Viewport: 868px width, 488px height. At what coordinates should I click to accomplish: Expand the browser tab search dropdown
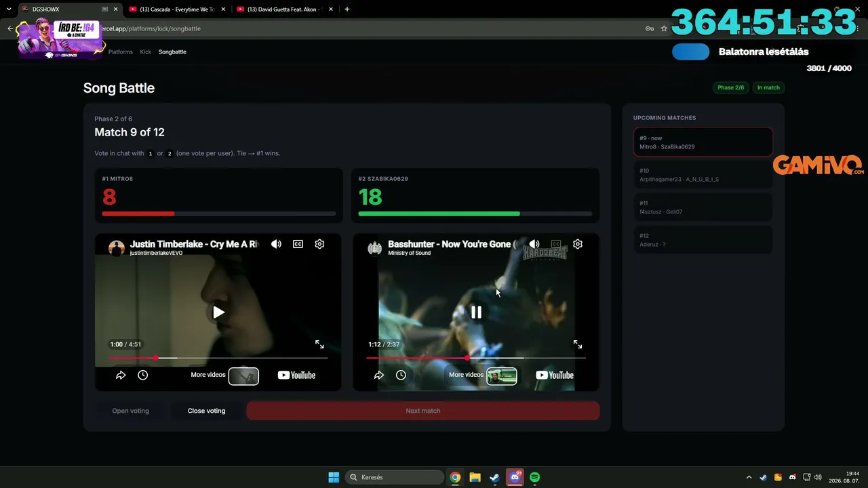pyautogui.click(x=8, y=9)
